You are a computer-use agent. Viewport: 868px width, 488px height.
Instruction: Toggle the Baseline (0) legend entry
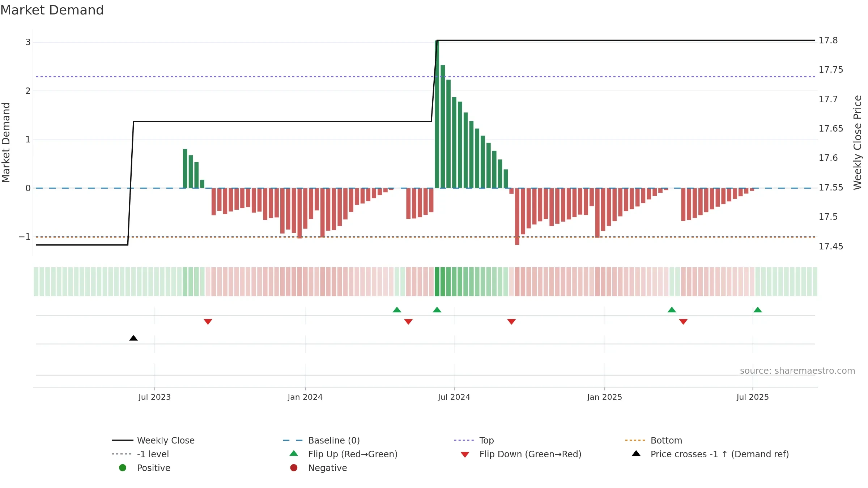click(321, 440)
